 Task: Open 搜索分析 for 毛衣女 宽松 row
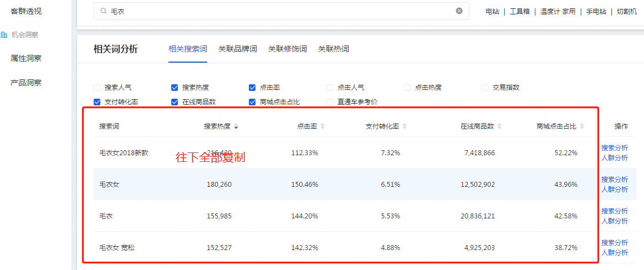[615, 242]
